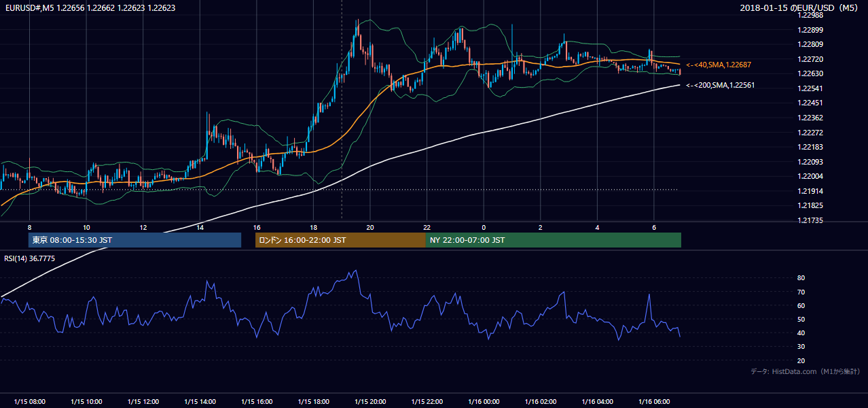Click the 1/15 18:00 date axis label

[313, 402]
